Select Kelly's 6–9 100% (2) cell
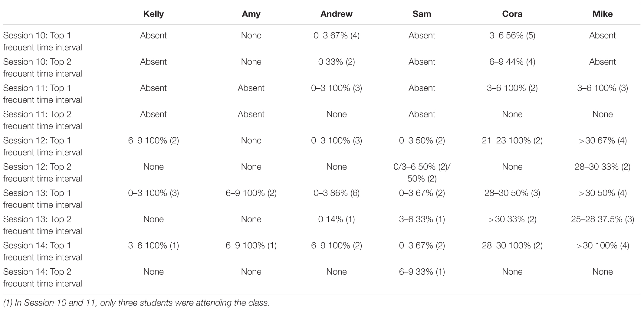 point(153,141)
